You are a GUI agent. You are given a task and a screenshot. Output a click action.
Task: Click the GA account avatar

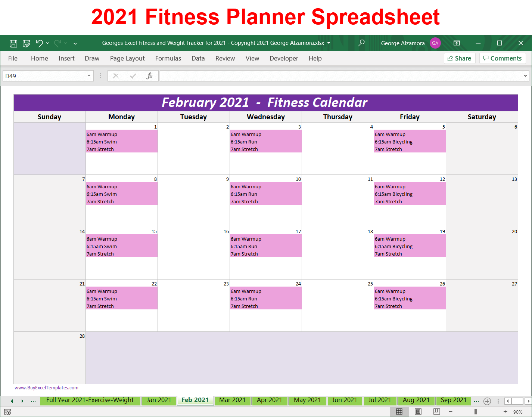pos(435,43)
